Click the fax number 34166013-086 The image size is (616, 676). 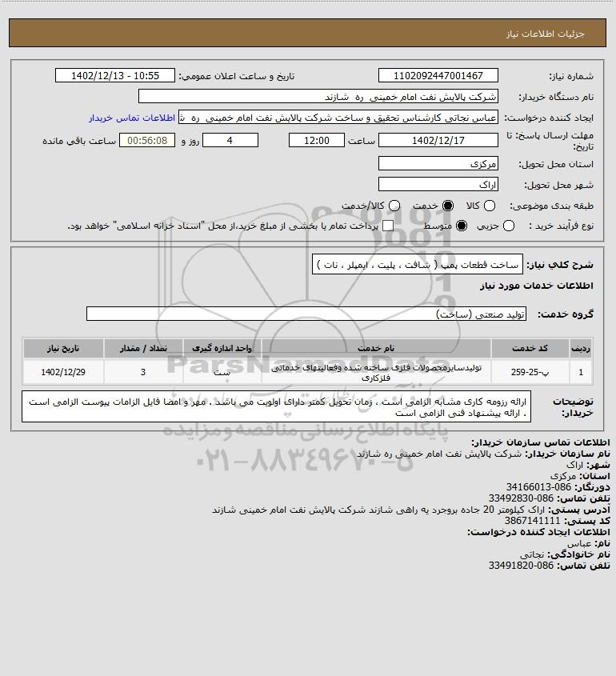click(538, 486)
